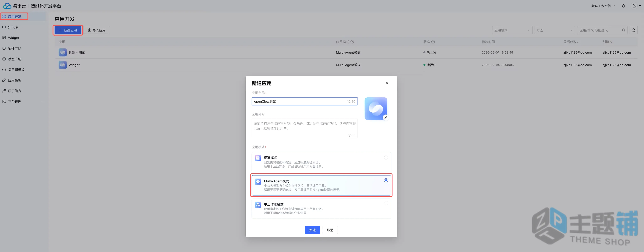The height and width of the screenshot is (252, 644).
Task: Open the 应用模式 filter dropdown
Action: [512, 30]
